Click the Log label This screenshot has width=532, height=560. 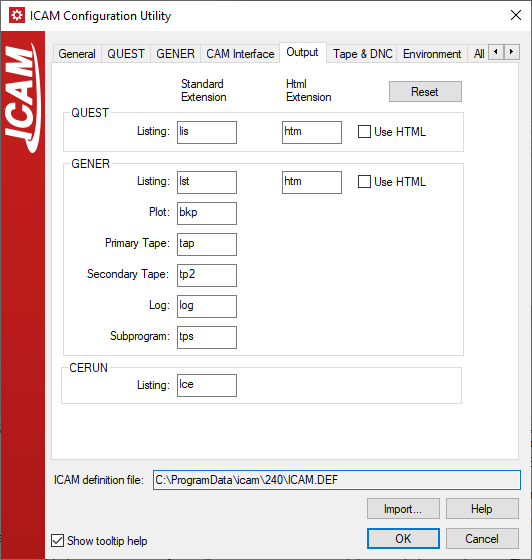coord(159,305)
